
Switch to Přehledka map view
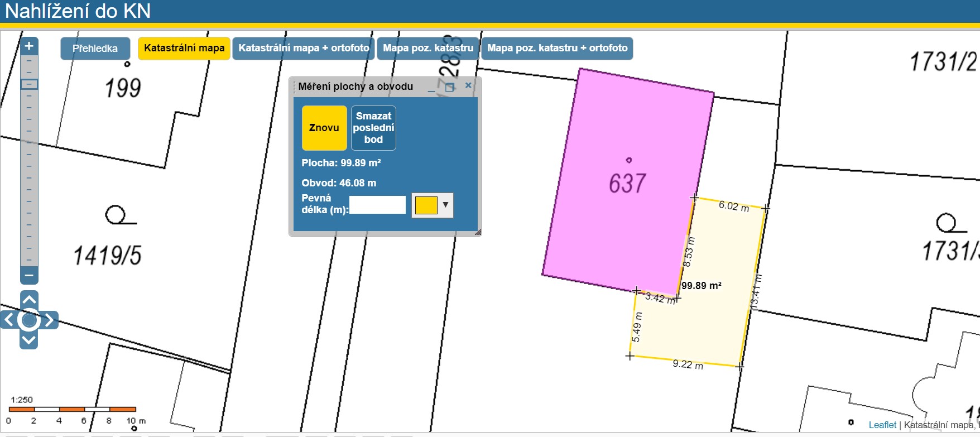pos(95,49)
